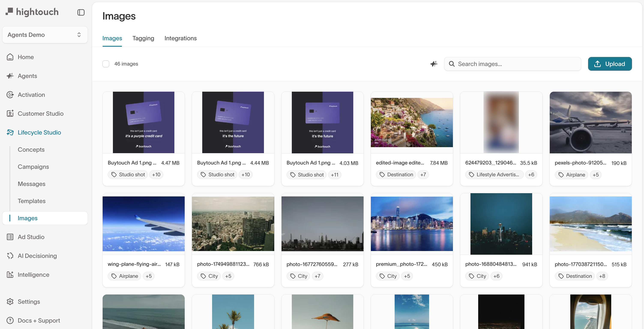Open the Activation icon in sidebar
Image resolution: width=644 pixels, height=329 pixels.
point(10,95)
